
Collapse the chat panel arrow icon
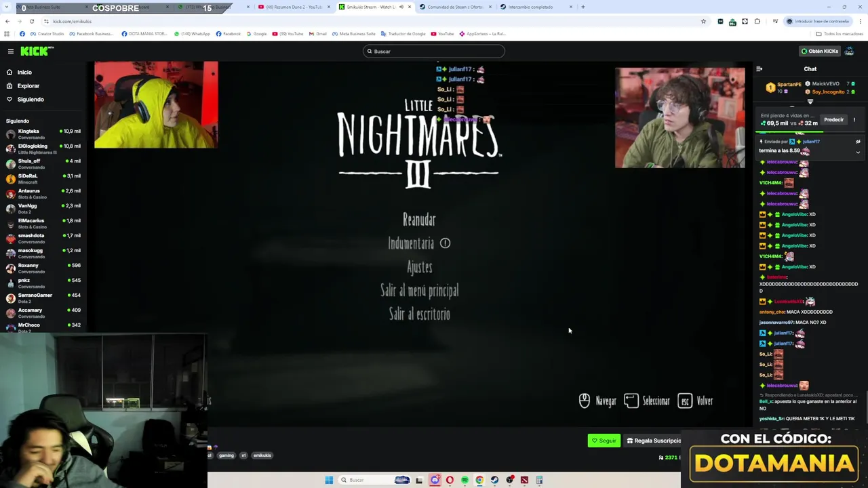pos(759,68)
